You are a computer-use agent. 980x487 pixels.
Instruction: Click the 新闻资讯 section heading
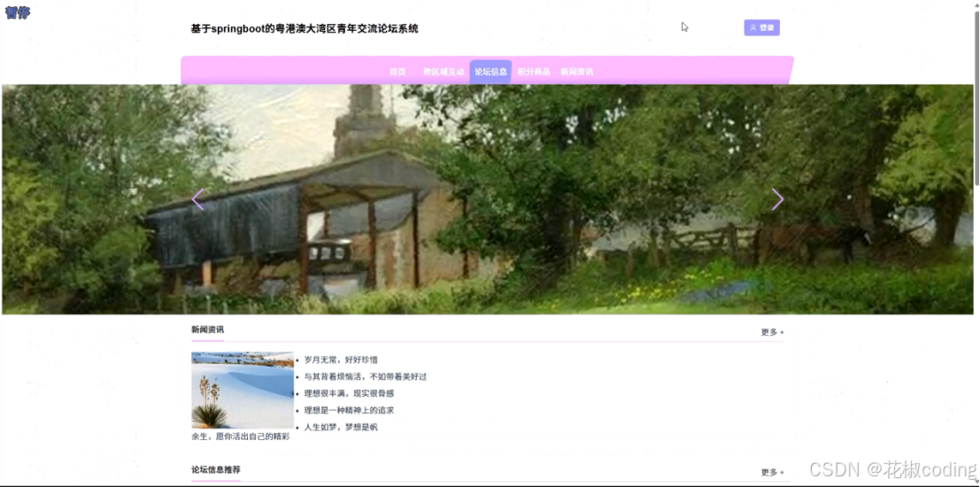tap(207, 329)
